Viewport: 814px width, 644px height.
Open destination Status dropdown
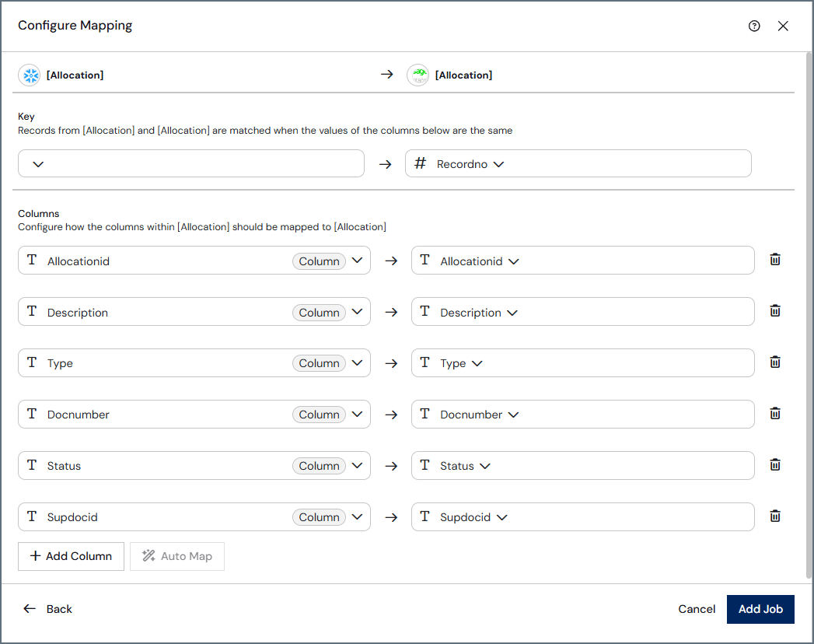click(x=582, y=466)
